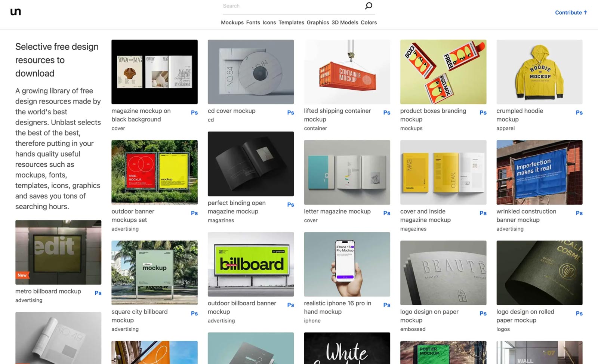Click the 'Selective free design resources to download' heading
The image size is (598, 364).
click(57, 60)
